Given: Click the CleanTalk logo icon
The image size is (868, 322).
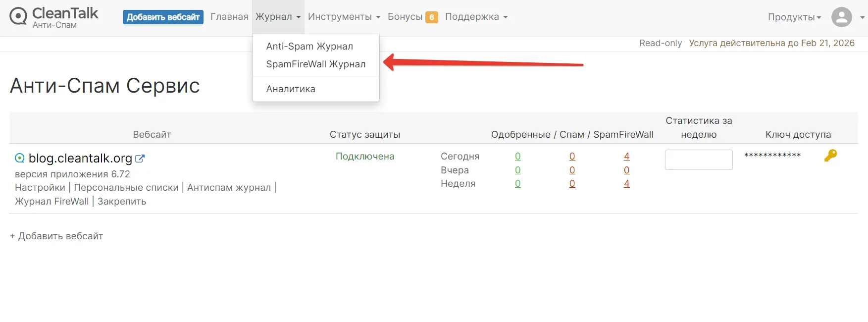Looking at the screenshot, I should 18,16.
